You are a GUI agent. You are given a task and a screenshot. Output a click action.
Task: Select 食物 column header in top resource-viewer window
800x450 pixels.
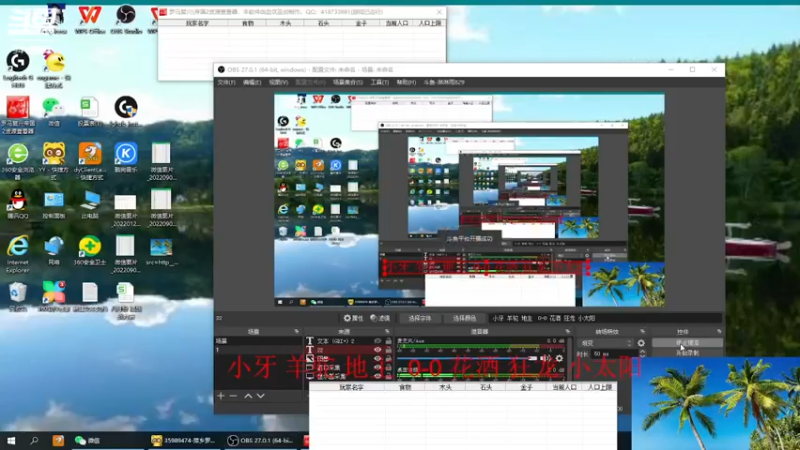(247, 23)
